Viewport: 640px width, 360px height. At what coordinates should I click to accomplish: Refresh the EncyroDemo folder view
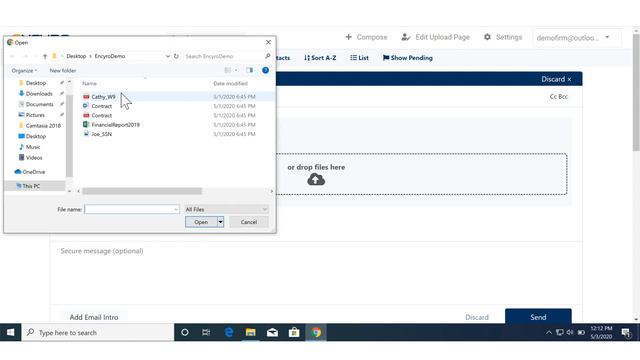176,56
